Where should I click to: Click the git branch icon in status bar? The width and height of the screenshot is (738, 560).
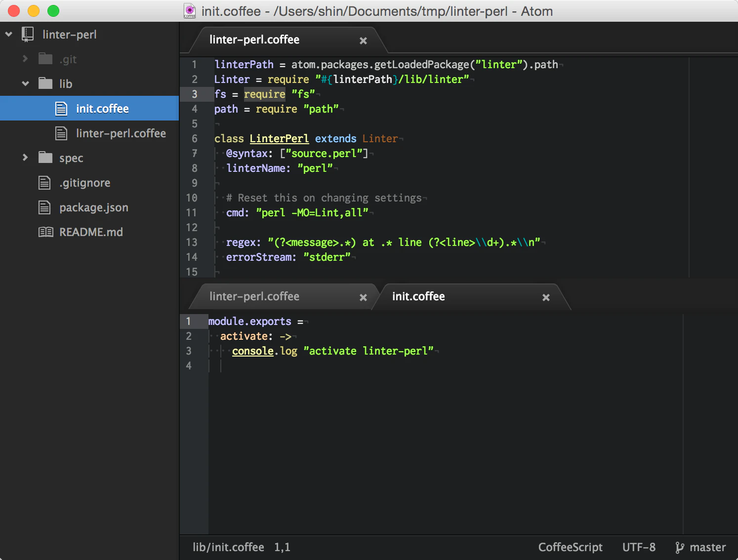tap(680, 548)
